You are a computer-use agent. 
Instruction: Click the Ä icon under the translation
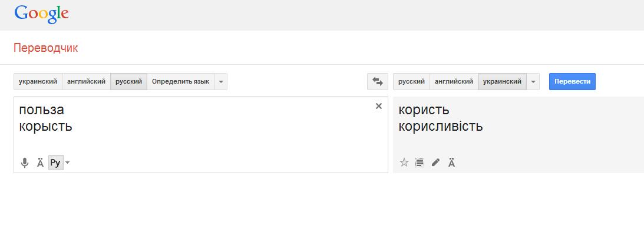451,163
